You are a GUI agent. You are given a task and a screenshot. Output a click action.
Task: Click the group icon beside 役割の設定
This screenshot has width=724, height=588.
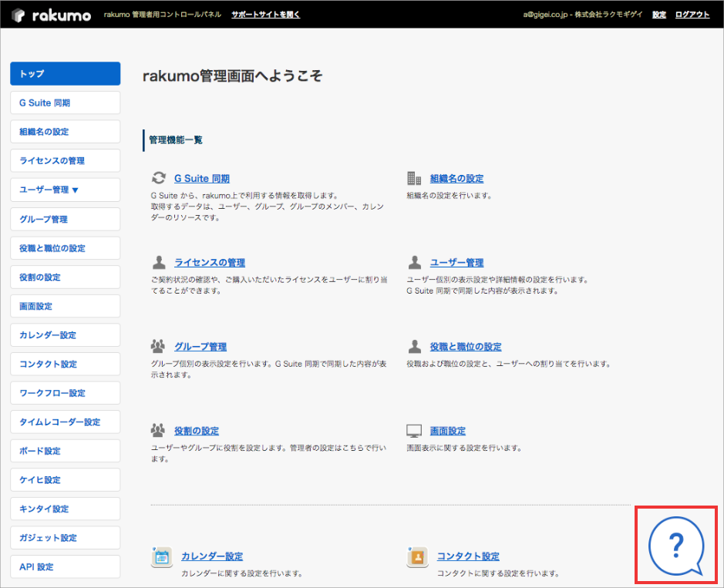[158, 430]
